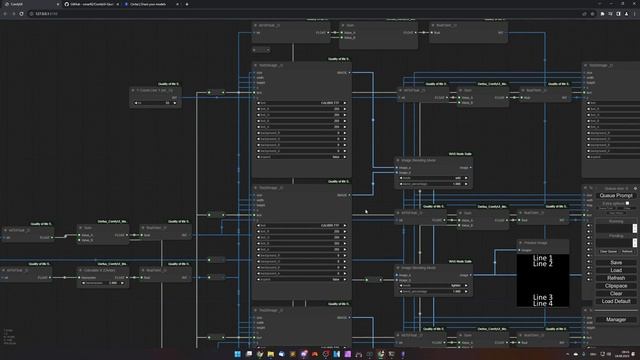This screenshot has width=640, height=360.
Task: Open the Manager button
Action: point(616,320)
